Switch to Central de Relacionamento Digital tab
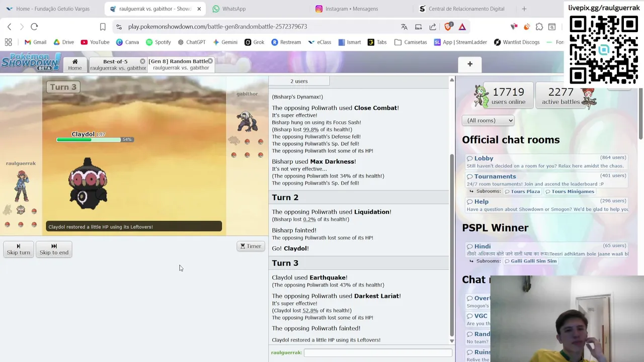 tap(461, 9)
